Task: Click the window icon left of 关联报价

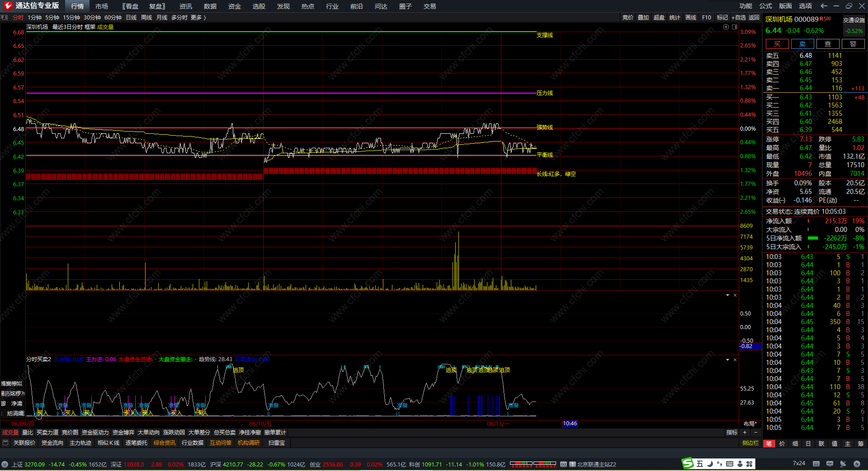Action: [x=5, y=443]
